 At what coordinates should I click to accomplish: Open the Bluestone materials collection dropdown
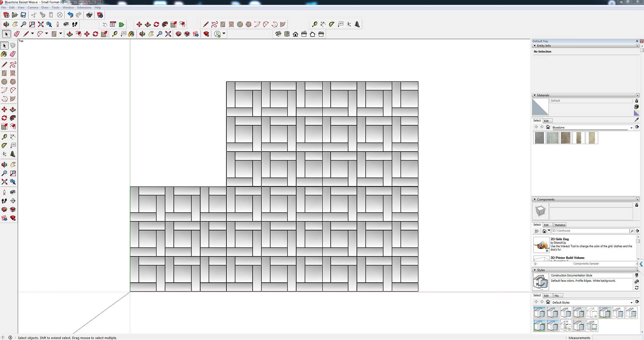tap(631, 128)
